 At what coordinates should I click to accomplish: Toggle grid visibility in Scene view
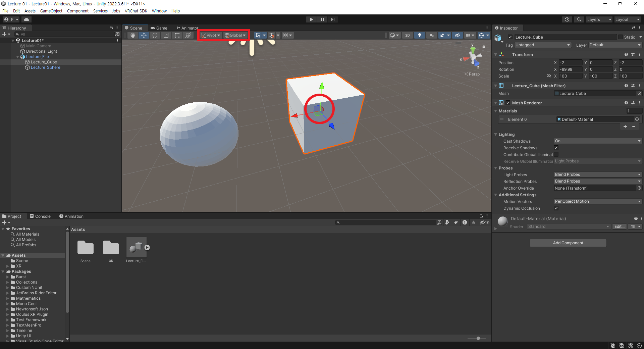tap(258, 35)
